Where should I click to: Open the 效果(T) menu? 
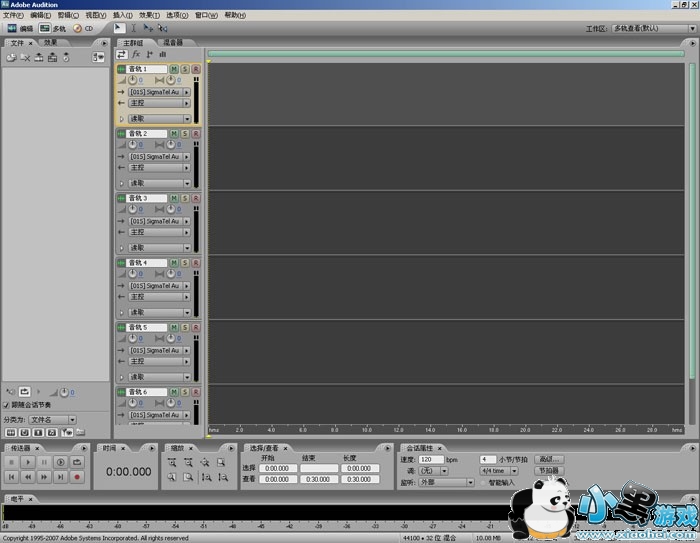[148, 16]
